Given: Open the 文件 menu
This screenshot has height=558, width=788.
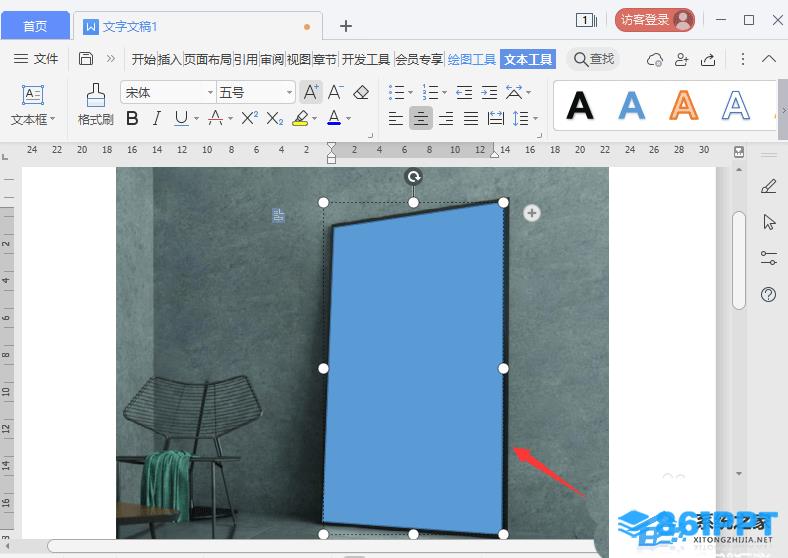Looking at the screenshot, I should click(x=36, y=59).
